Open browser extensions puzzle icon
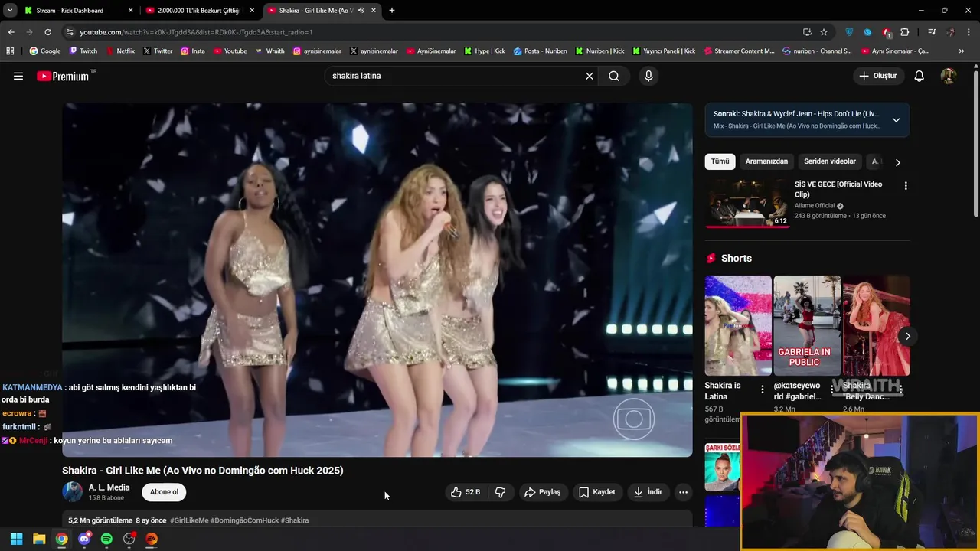 [x=905, y=32]
